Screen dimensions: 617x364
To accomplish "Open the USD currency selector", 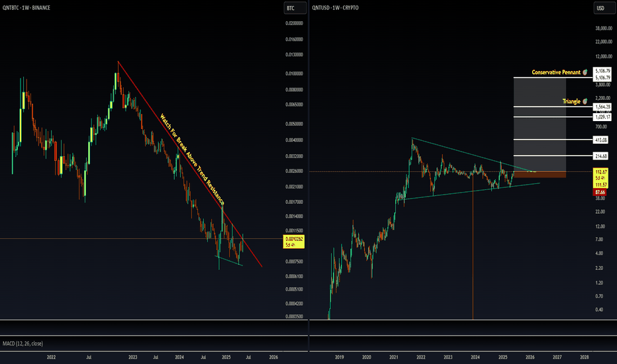I will [604, 8].
